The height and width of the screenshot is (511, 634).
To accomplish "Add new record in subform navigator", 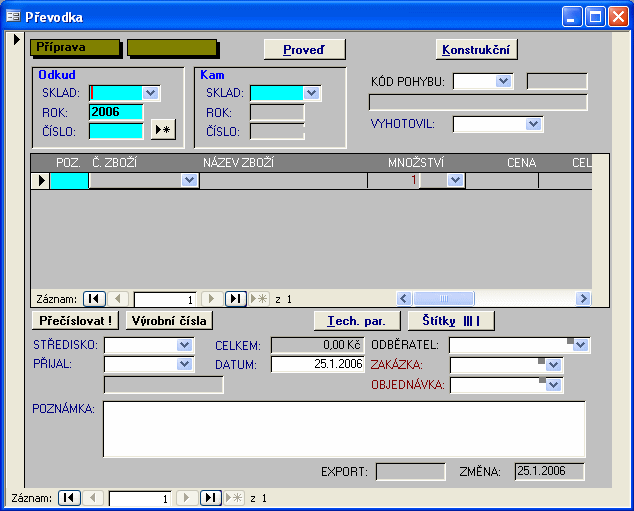I will [259, 299].
